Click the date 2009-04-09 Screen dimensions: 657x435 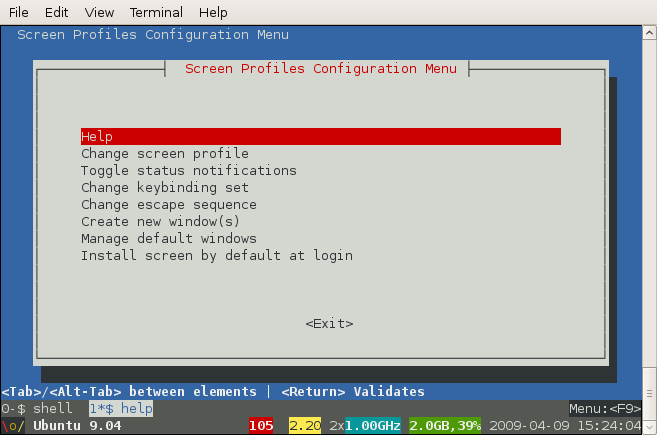(530, 426)
